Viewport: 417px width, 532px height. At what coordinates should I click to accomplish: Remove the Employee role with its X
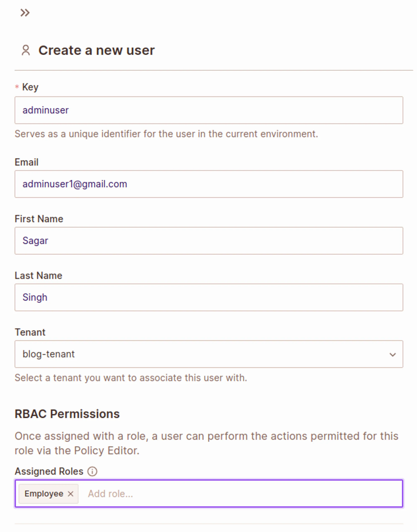coord(70,494)
